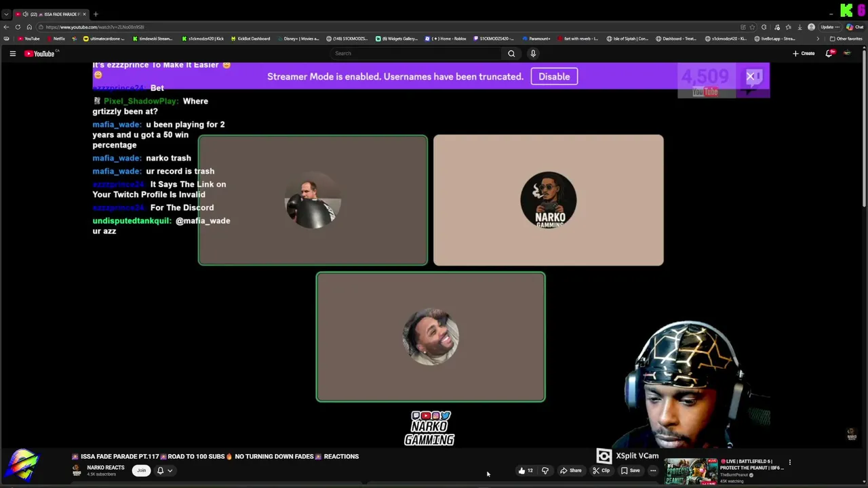Open the NARKO REACTS channel name link

[x=106, y=468]
